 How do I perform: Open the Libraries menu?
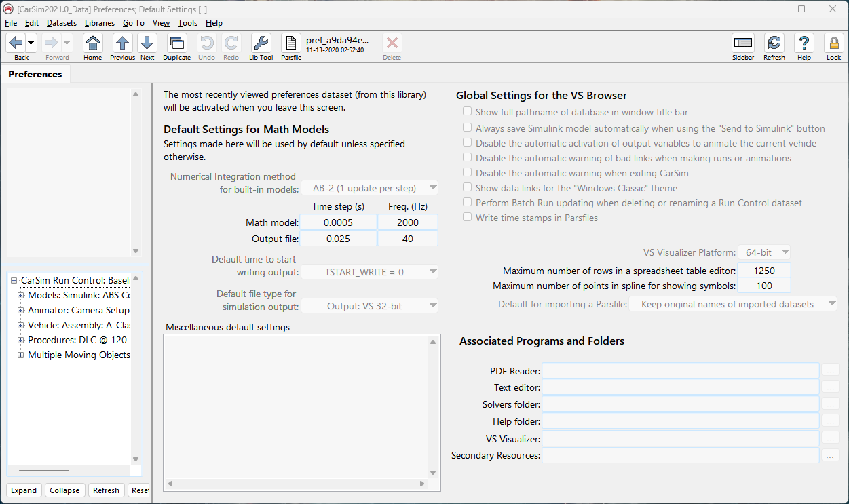[99, 23]
